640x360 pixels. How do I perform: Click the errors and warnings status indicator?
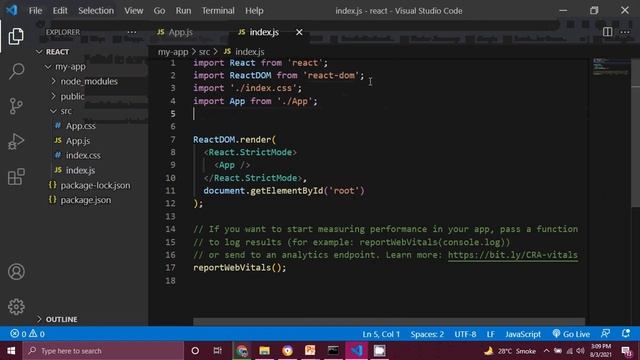[x=27, y=334]
